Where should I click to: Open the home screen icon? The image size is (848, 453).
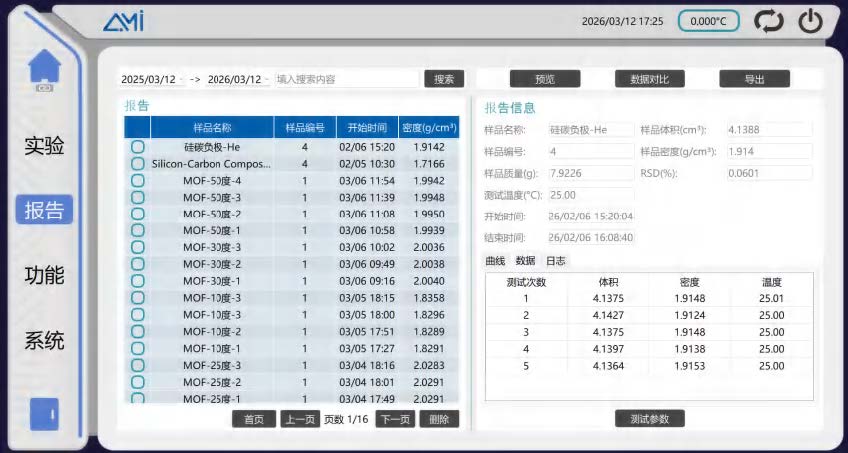(44, 70)
